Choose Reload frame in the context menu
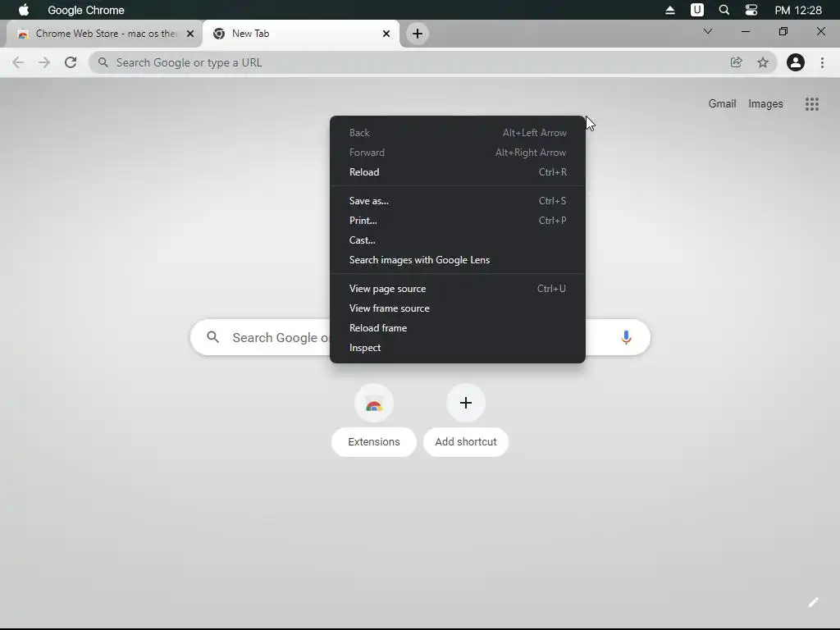Screen dimensions: 840x630 click(x=458, y=328)
